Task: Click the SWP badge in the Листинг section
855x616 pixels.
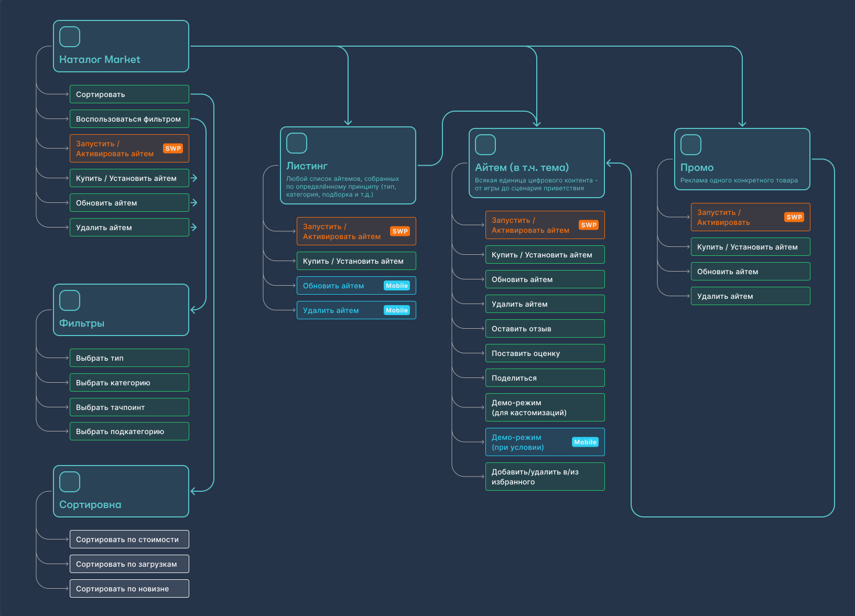Action: [x=400, y=231]
